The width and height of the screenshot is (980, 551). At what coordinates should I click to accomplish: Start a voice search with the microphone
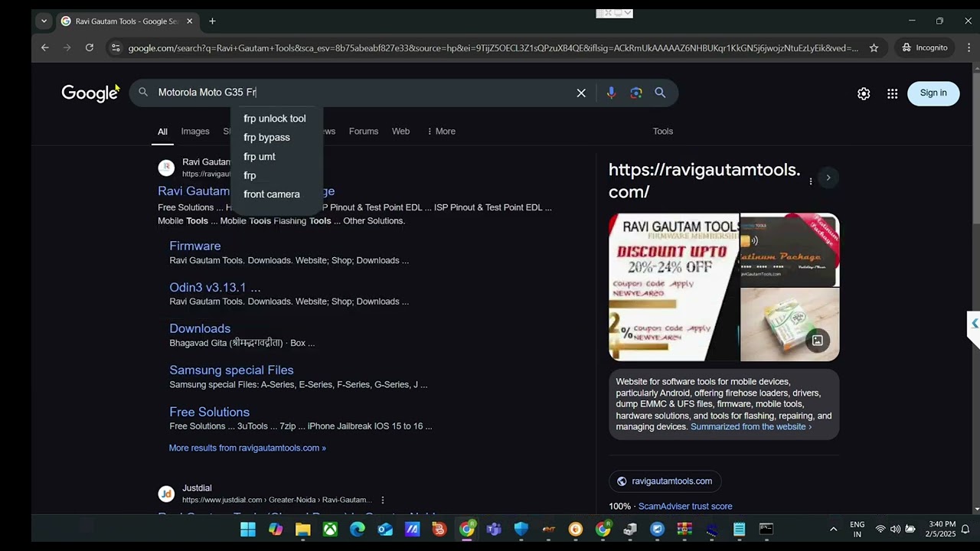(611, 93)
